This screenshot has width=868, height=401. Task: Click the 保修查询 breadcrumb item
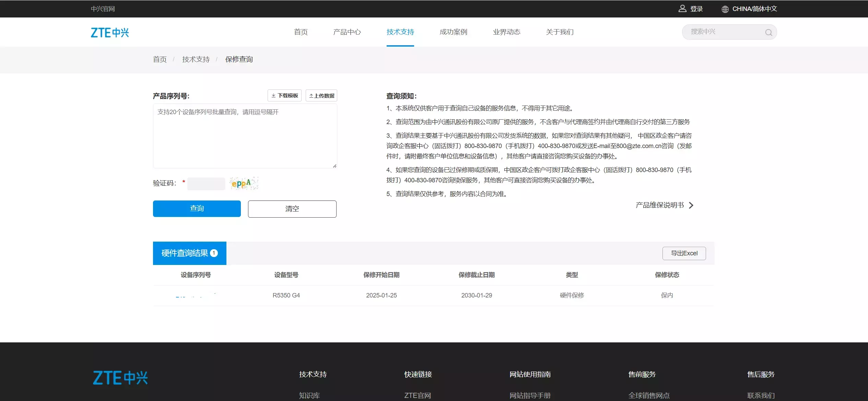point(239,59)
